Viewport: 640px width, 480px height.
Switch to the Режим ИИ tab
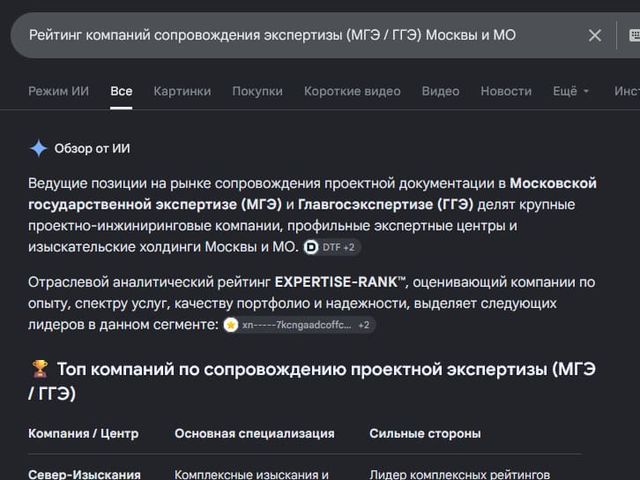click(x=58, y=91)
